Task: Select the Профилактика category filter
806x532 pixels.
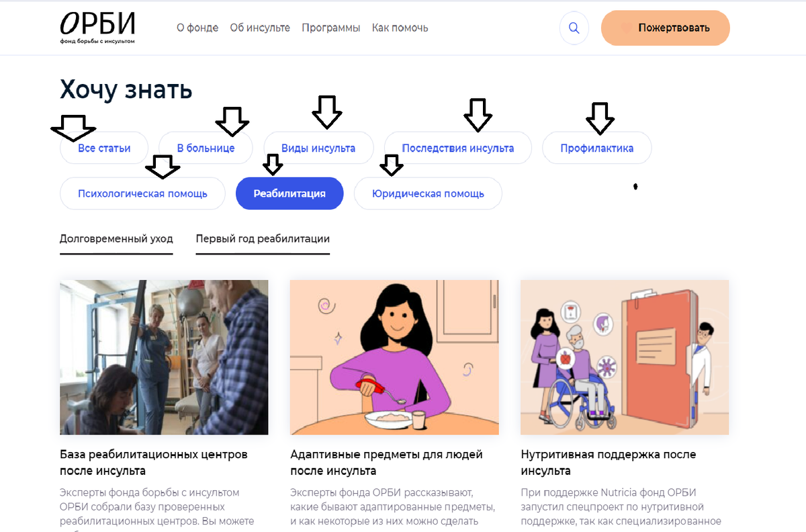Action: click(x=597, y=148)
